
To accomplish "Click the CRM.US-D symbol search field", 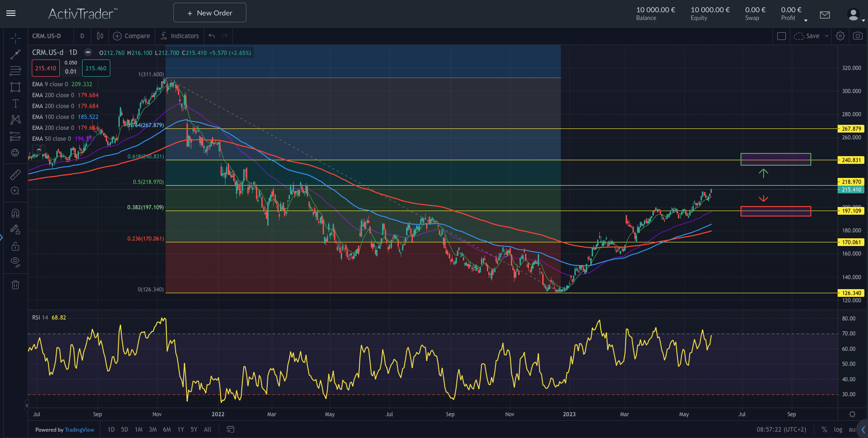I will (47, 36).
